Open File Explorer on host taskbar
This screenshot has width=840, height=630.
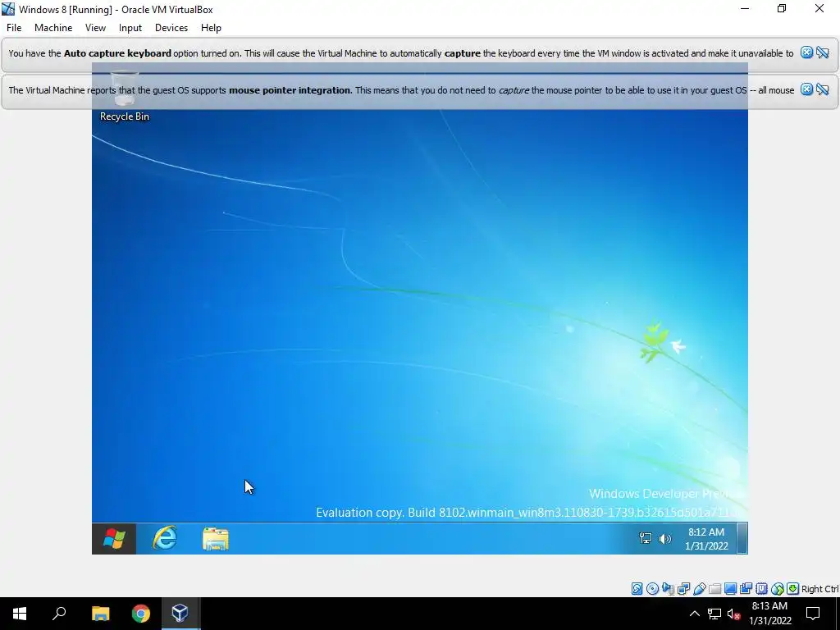[100, 614]
